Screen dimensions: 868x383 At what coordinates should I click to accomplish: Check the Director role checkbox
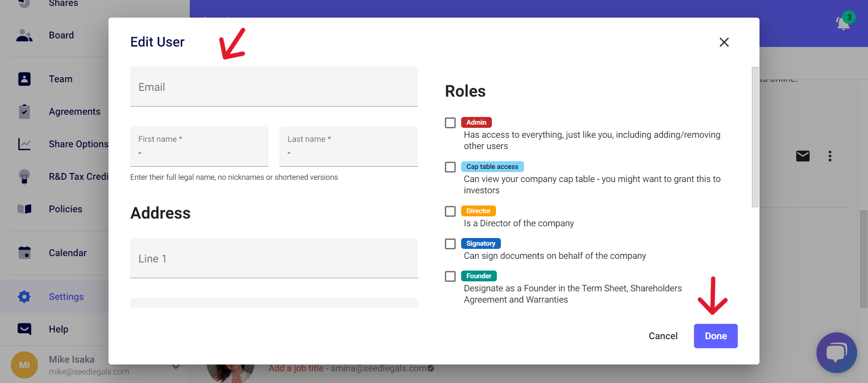pyautogui.click(x=450, y=211)
